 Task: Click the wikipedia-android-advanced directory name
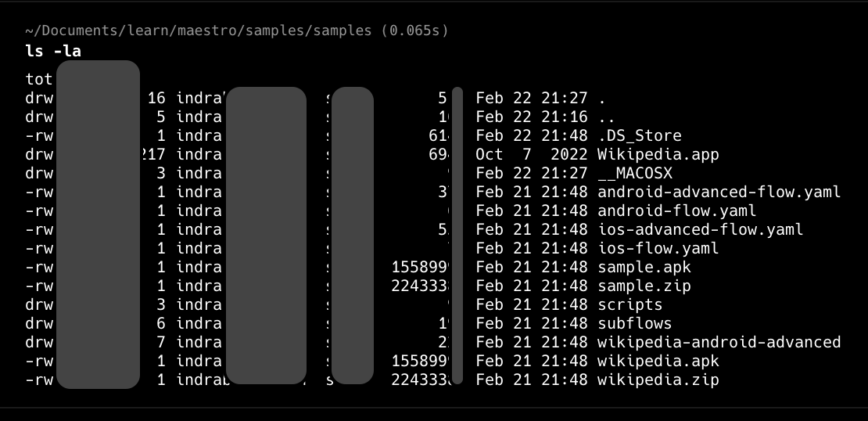coord(719,342)
